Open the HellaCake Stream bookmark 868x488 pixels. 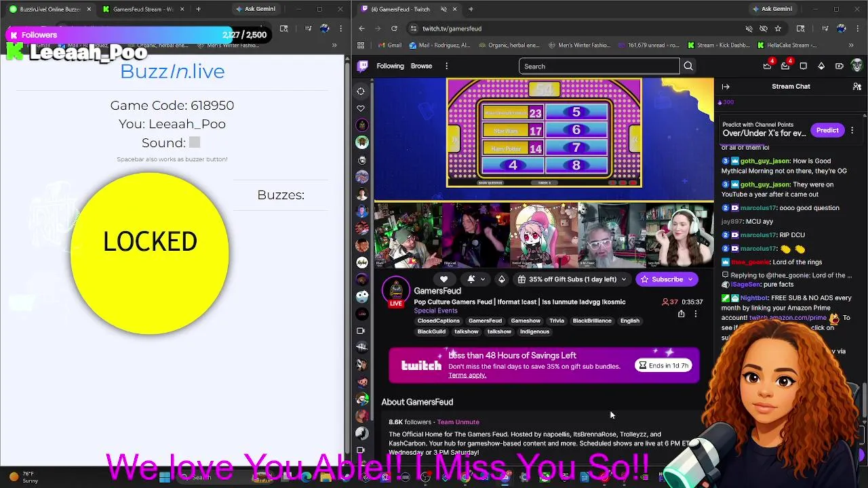[x=787, y=45]
